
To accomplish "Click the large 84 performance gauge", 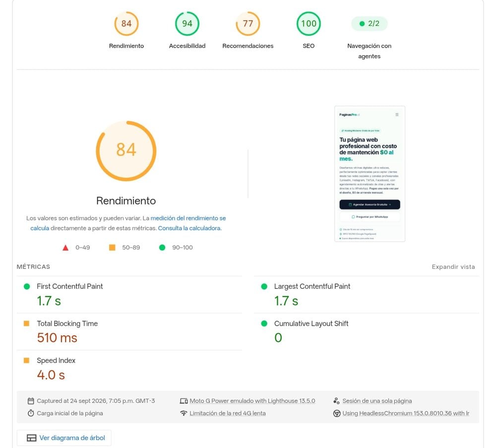I will (126, 151).
